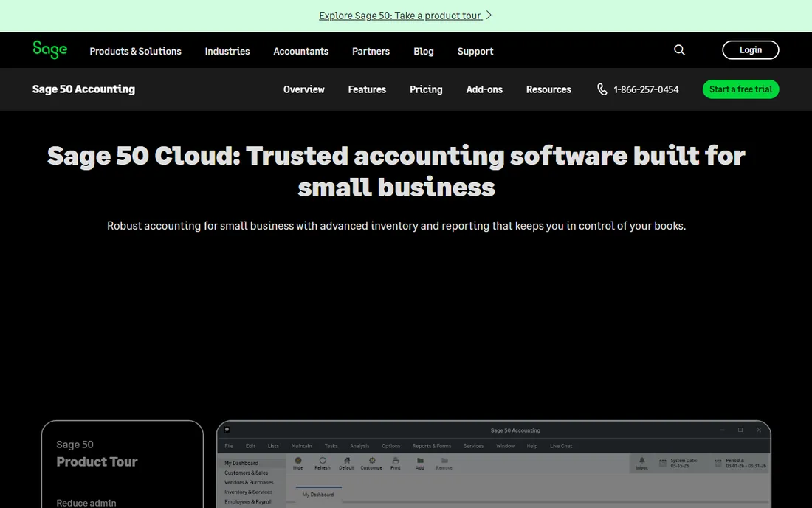Open the Blog link
The image size is (812, 508).
pyautogui.click(x=424, y=51)
